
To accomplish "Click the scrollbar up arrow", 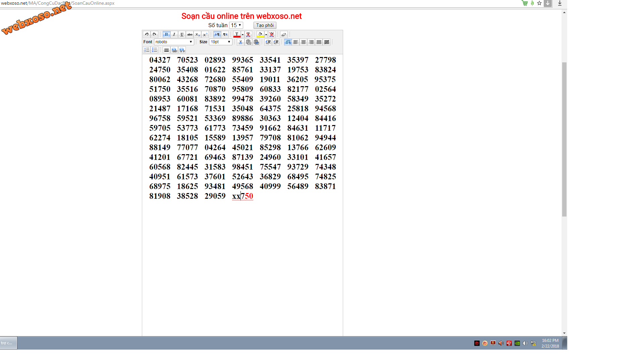I will (x=565, y=12).
